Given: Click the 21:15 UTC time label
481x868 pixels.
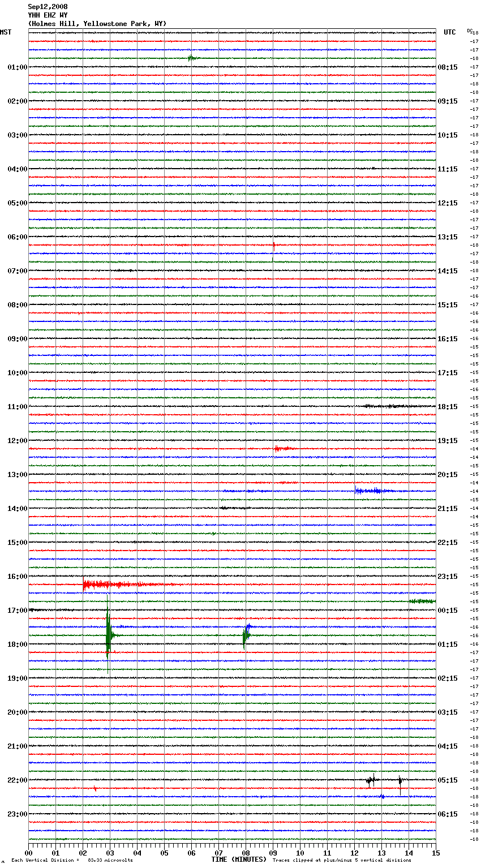Looking at the screenshot, I should pos(448,509).
